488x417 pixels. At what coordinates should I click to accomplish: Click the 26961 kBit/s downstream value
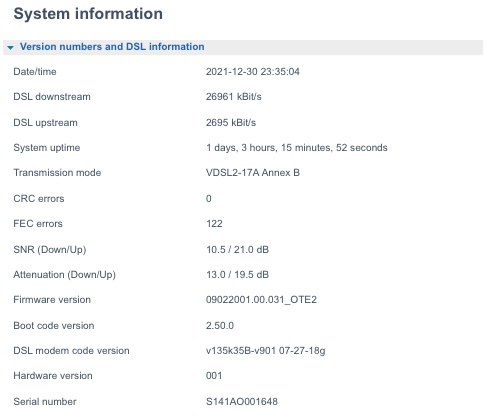pos(234,97)
